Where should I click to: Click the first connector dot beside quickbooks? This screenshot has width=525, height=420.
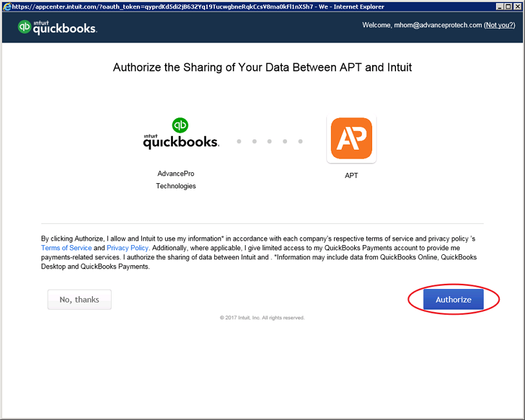(239, 141)
